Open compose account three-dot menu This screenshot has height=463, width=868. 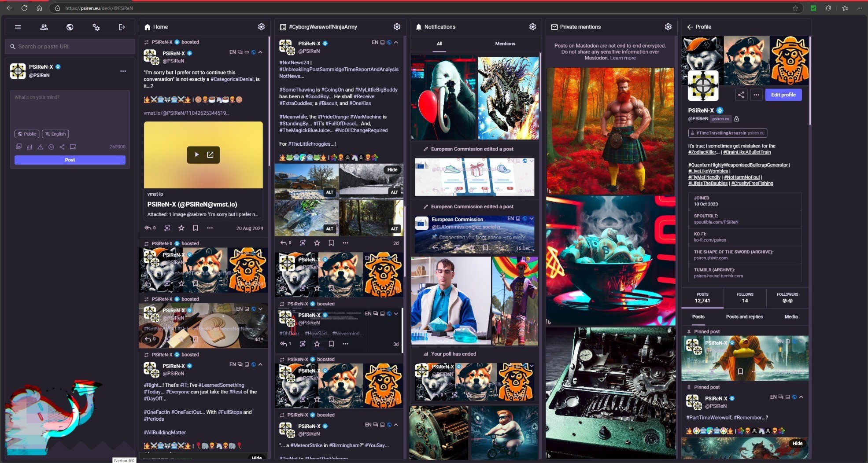[x=123, y=71]
